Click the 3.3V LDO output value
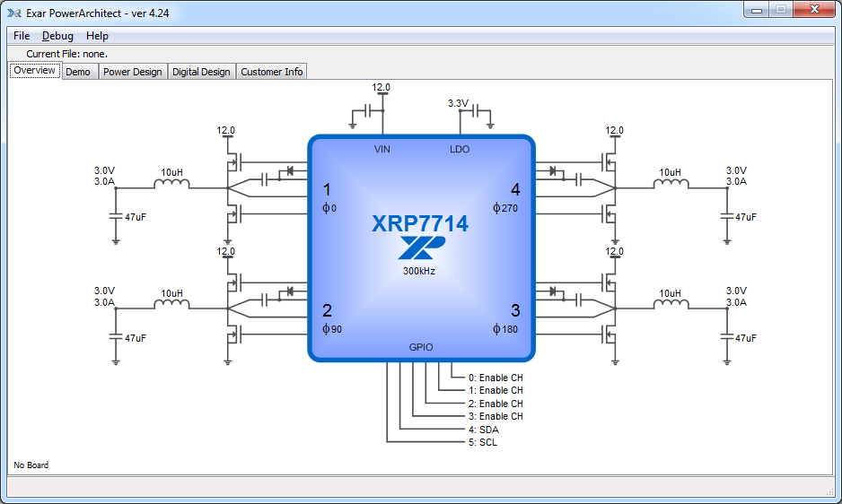The image size is (842, 504). 458,103
